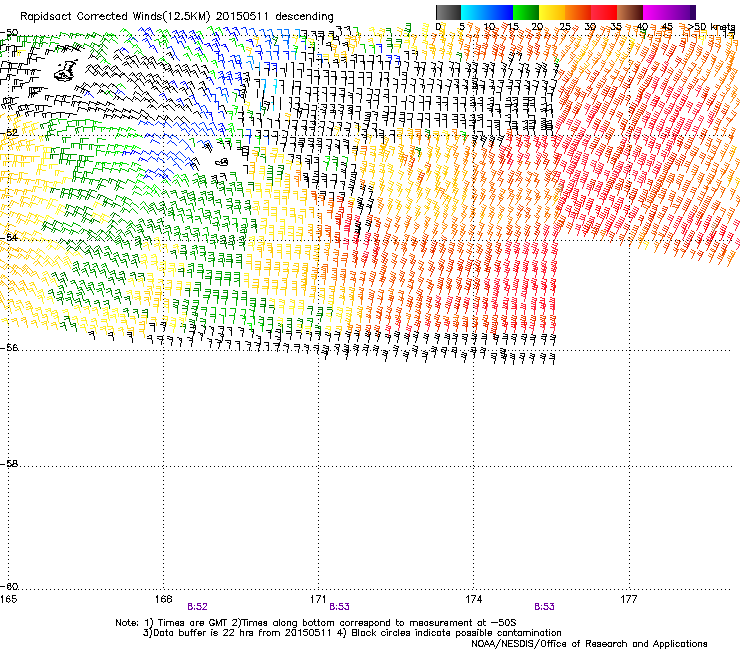The width and height of the screenshot is (740, 650).
Task: Click the '10' legend tick label
Action: click(490, 27)
